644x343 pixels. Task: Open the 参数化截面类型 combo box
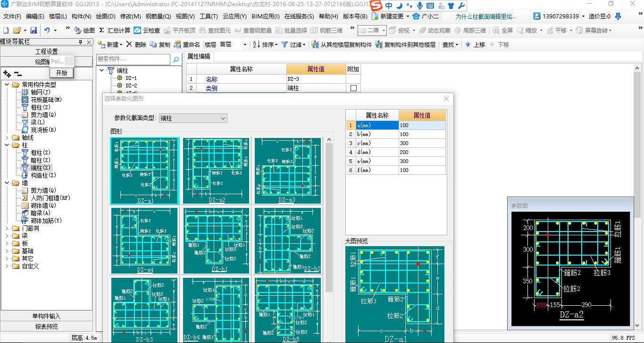click(x=193, y=118)
